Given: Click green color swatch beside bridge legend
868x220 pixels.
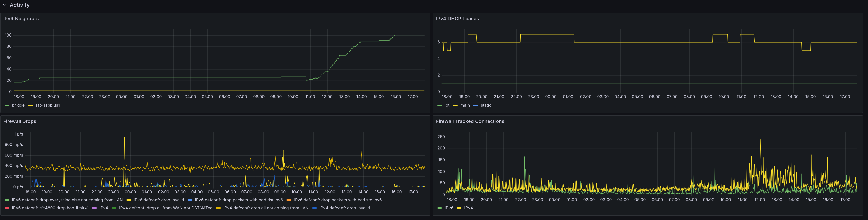Looking at the screenshot, I should [x=7, y=105].
